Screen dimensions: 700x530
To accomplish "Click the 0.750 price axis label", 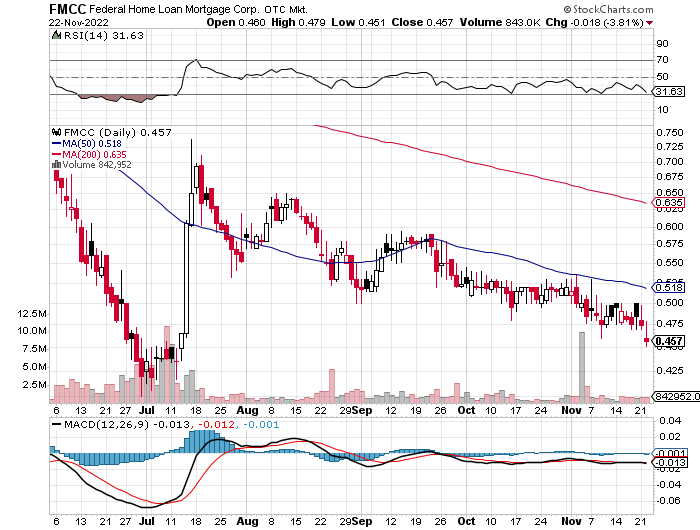I will point(670,133).
